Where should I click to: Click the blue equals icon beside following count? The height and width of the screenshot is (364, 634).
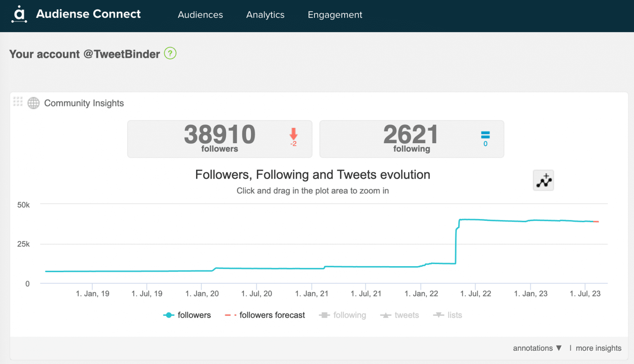point(486,135)
